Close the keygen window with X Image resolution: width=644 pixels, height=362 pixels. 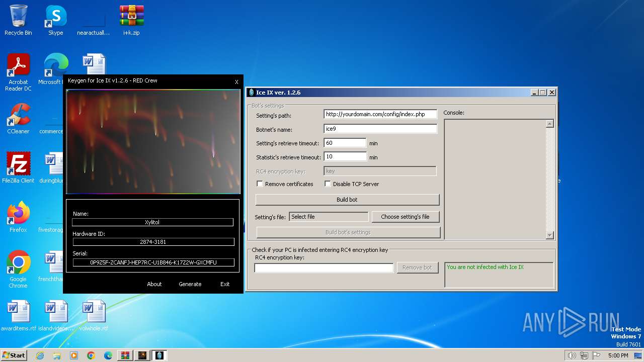(236, 82)
